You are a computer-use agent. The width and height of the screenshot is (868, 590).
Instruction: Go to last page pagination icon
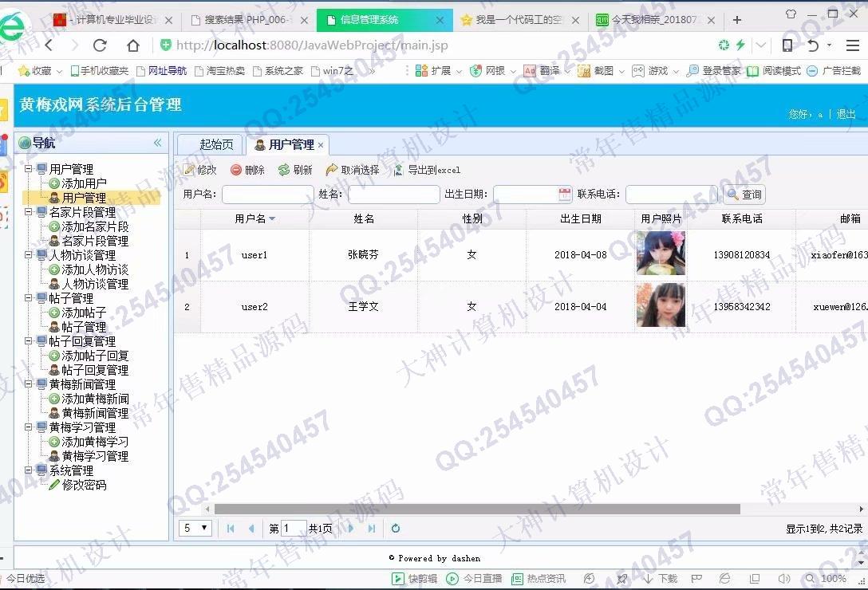372,529
